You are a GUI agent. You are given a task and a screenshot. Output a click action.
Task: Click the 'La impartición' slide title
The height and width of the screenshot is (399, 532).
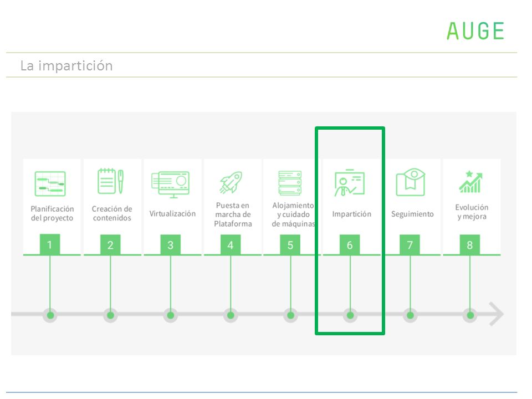coord(66,65)
